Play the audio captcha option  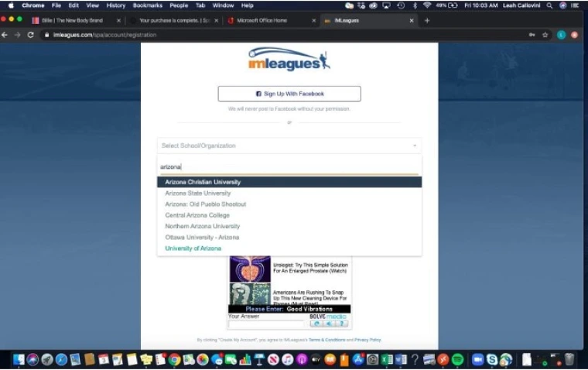(x=329, y=324)
